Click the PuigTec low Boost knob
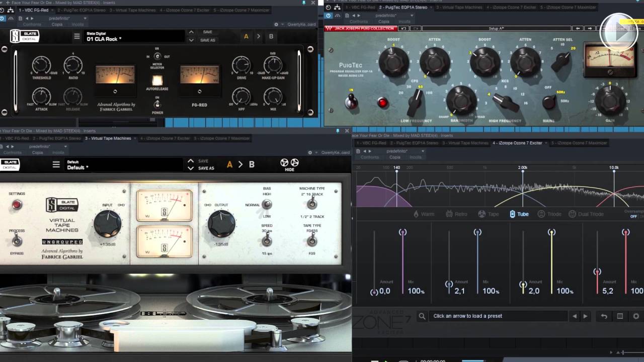The width and height of the screenshot is (644, 362). tap(393, 61)
